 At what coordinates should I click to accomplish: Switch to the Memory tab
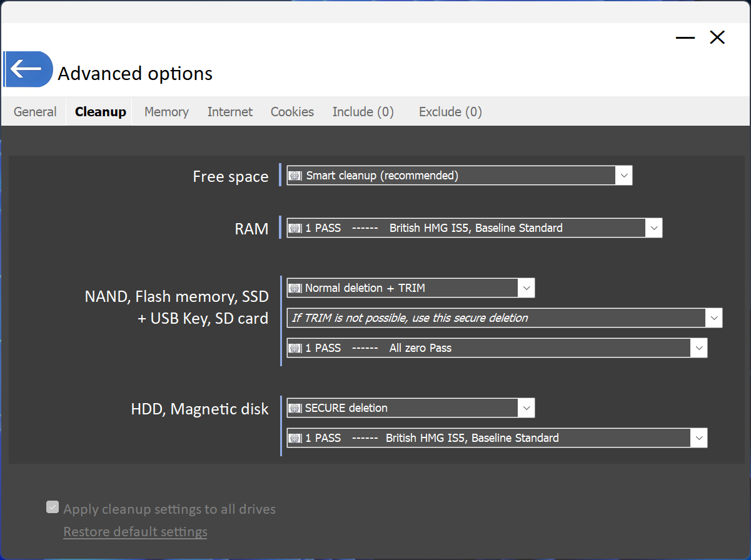[x=166, y=112]
